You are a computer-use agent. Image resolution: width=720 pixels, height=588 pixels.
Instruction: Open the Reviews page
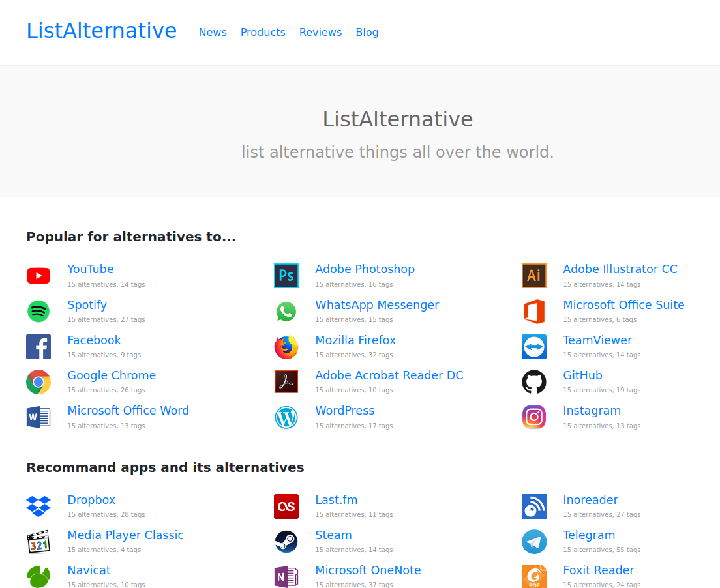(320, 32)
